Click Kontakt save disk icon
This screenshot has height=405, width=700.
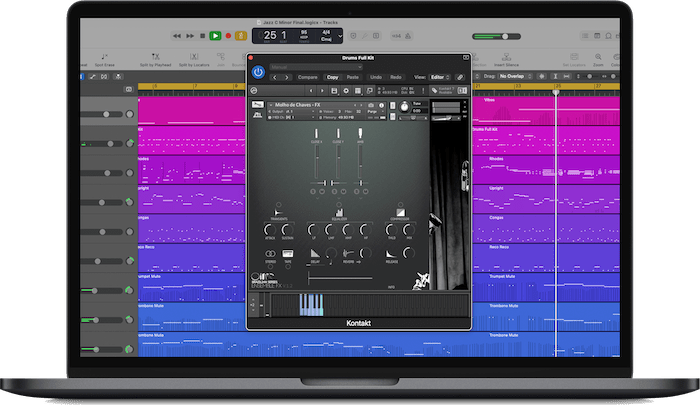click(x=334, y=91)
